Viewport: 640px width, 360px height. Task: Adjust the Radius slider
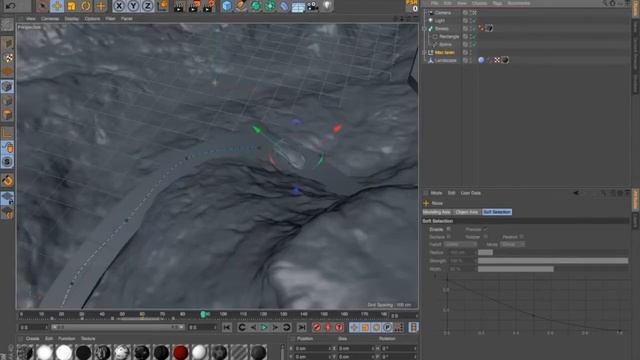[x=553, y=253]
